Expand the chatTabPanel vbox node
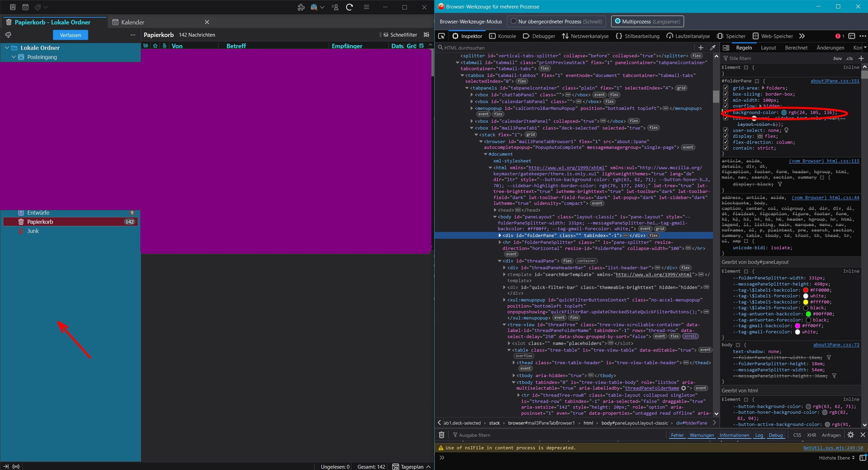The height and width of the screenshot is (470, 868). pyautogui.click(x=472, y=95)
